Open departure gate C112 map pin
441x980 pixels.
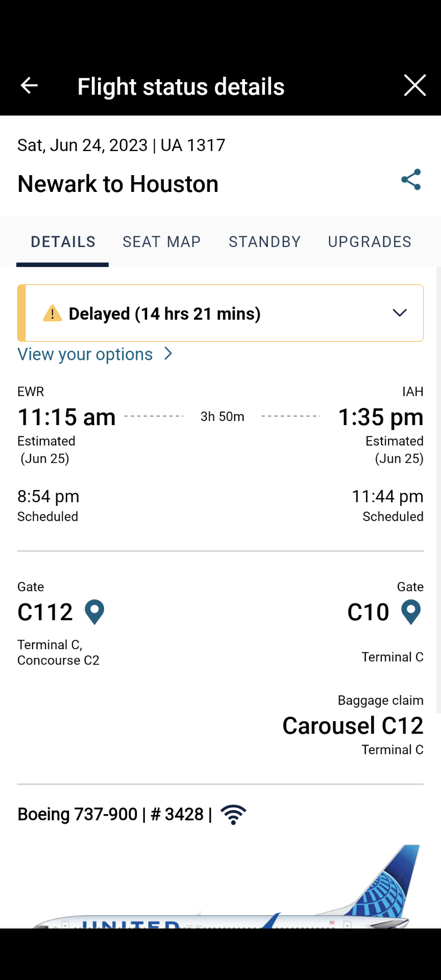[94, 612]
